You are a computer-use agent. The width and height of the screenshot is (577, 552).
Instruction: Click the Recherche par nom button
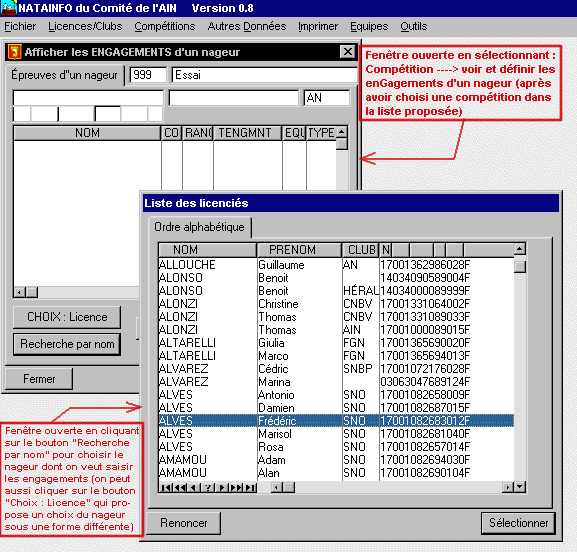click(x=67, y=344)
